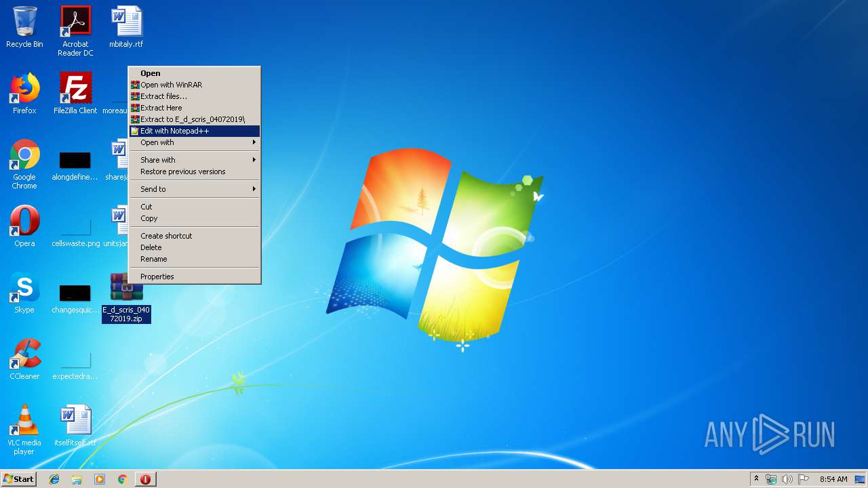This screenshot has height=488, width=868.
Task: Open Properties from context menu
Action: tap(195, 277)
